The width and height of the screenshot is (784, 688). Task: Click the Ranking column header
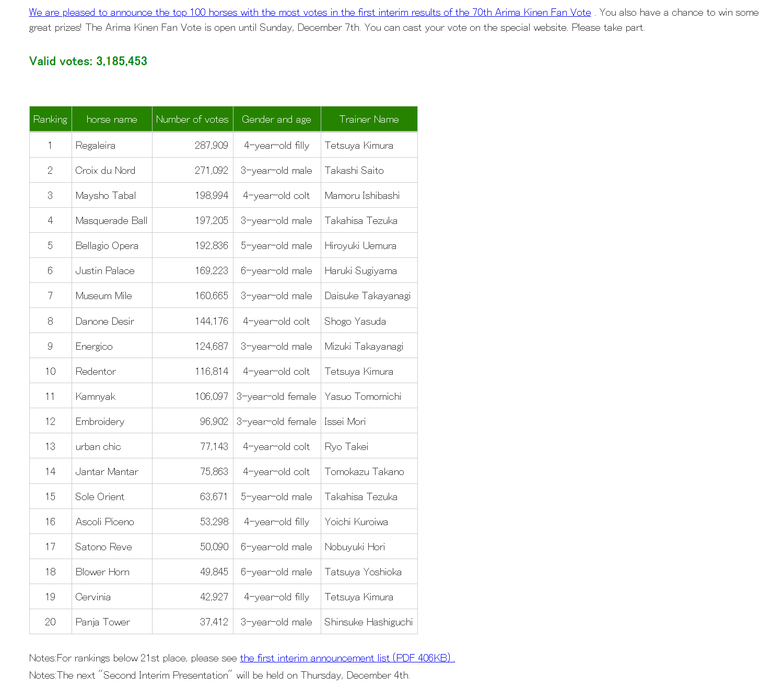(50, 119)
